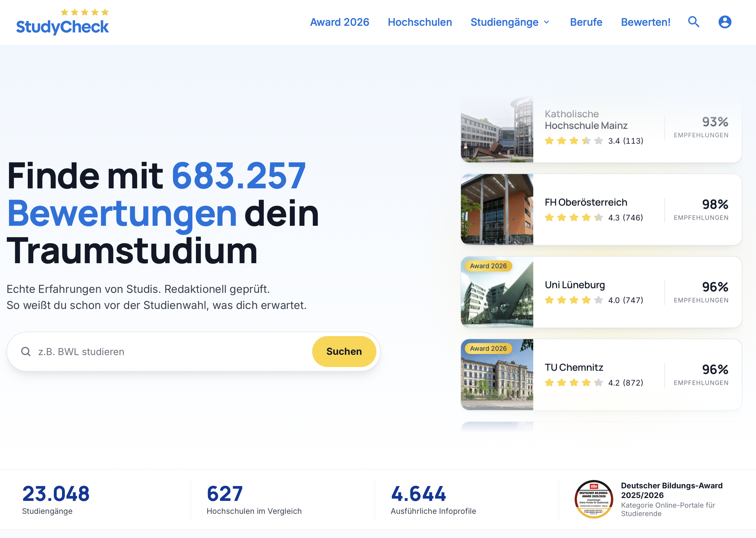756x538 pixels.
Task: Click TU Chemnitz building photo
Action: (497, 374)
